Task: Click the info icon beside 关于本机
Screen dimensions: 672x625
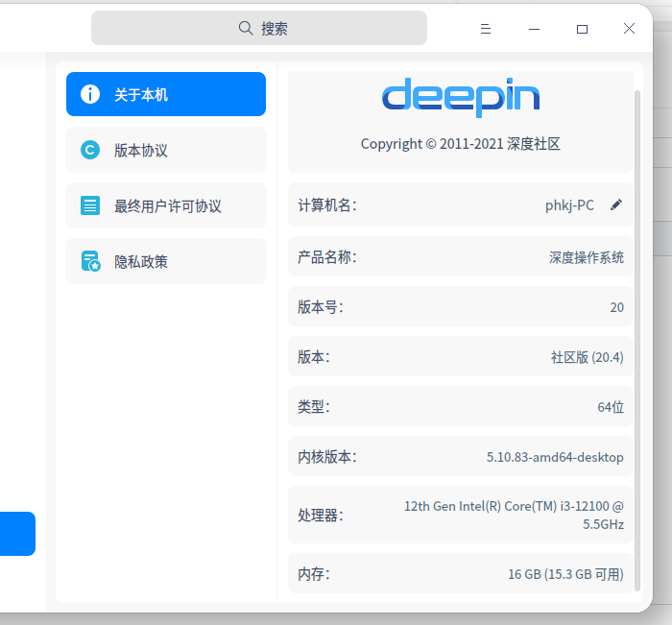Action: pyautogui.click(x=90, y=94)
